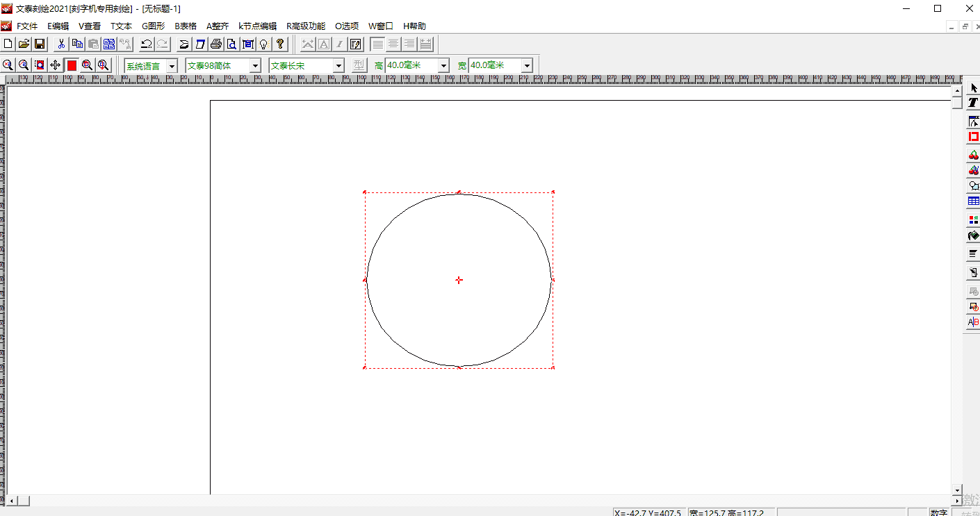The height and width of the screenshot is (516, 980).
Task: Open the 文泰98简体 font dropdown
Action: (x=255, y=66)
